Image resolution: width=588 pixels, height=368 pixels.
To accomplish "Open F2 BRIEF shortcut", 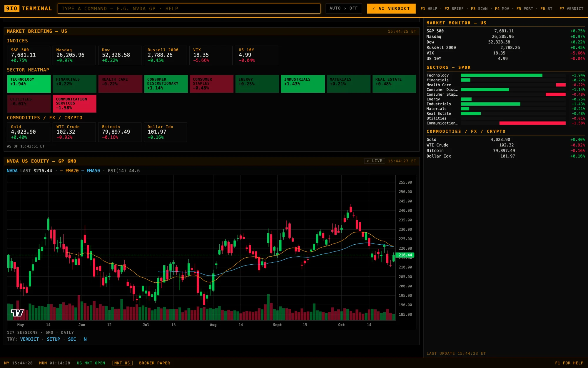I will (x=454, y=9).
